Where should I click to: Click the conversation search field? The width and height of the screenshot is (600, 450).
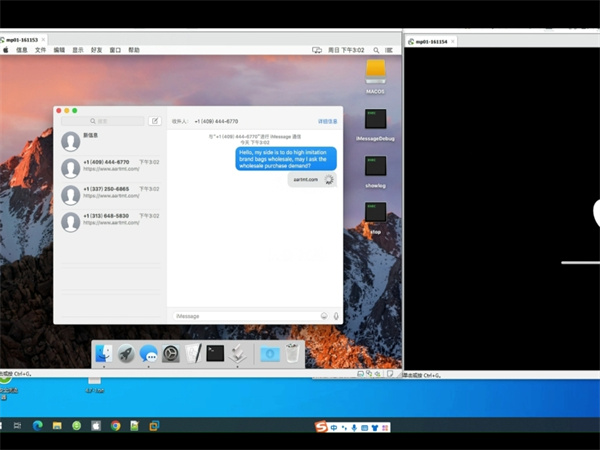(x=102, y=121)
